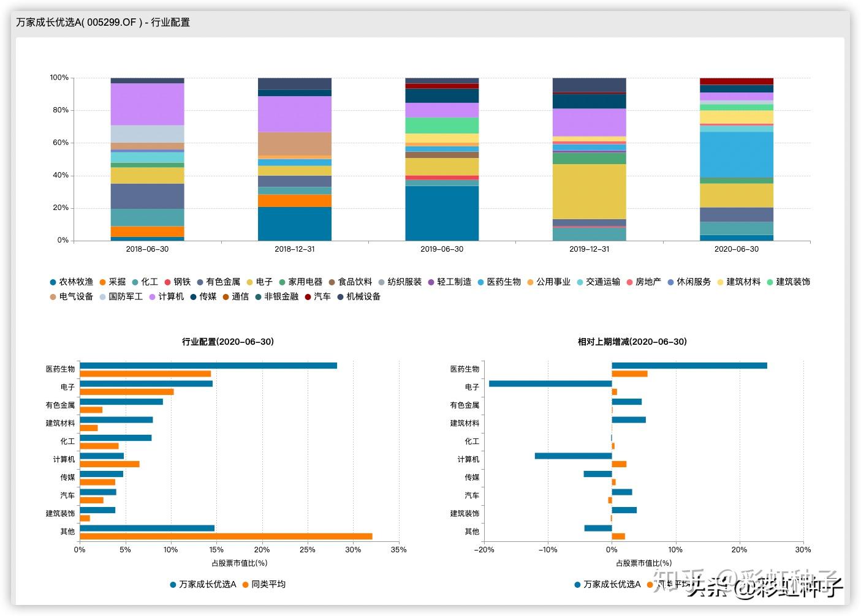Click the 35% x-axis label in left chart
861x616 pixels.
point(399,550)
